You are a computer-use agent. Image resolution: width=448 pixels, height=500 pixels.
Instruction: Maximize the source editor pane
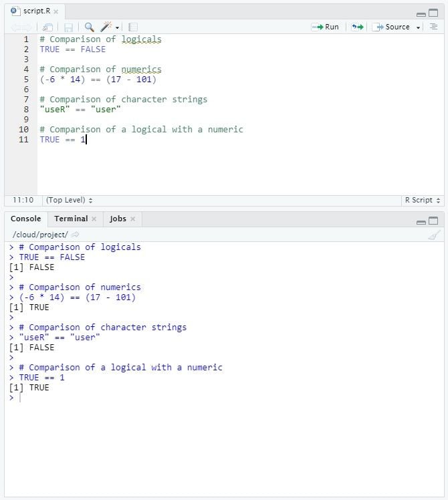[434, 13]
